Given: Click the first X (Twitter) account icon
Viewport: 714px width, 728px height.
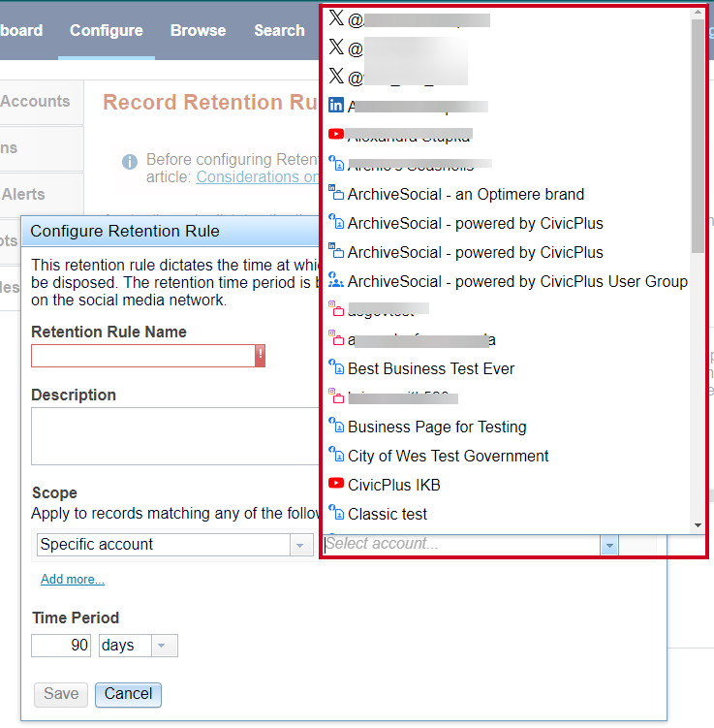Looking at the screenshot, I should 336,17.
